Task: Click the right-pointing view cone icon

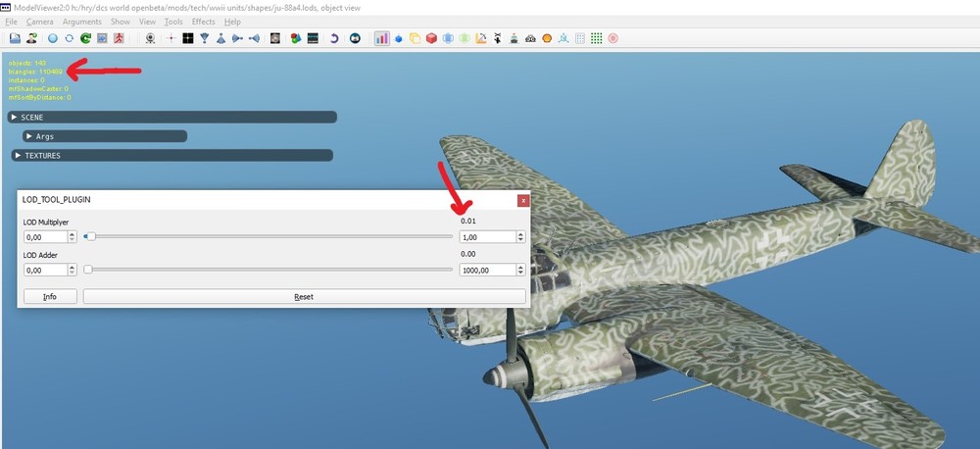Action: [x=237, y=38]
